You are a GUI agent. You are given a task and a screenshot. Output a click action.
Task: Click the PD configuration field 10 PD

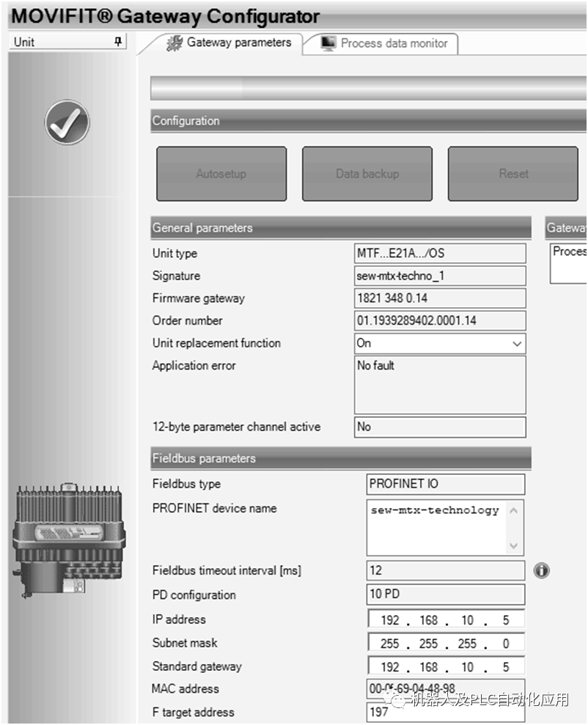click(446, 595)
